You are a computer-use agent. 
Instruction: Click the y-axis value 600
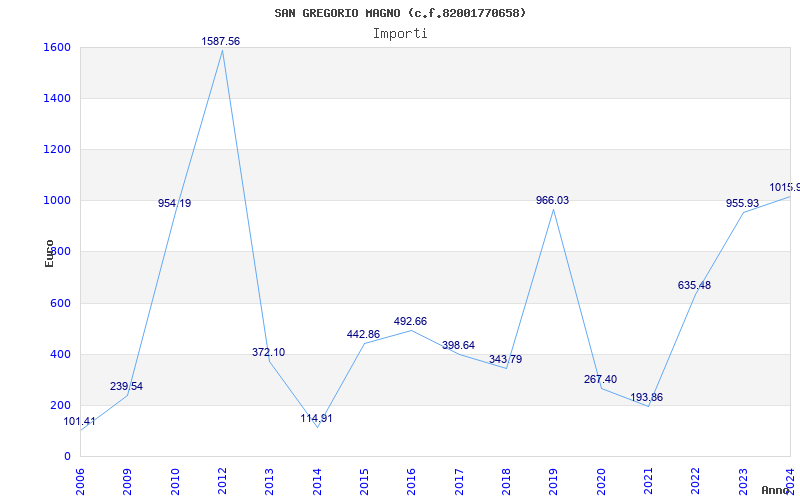[x=60, y=303]
